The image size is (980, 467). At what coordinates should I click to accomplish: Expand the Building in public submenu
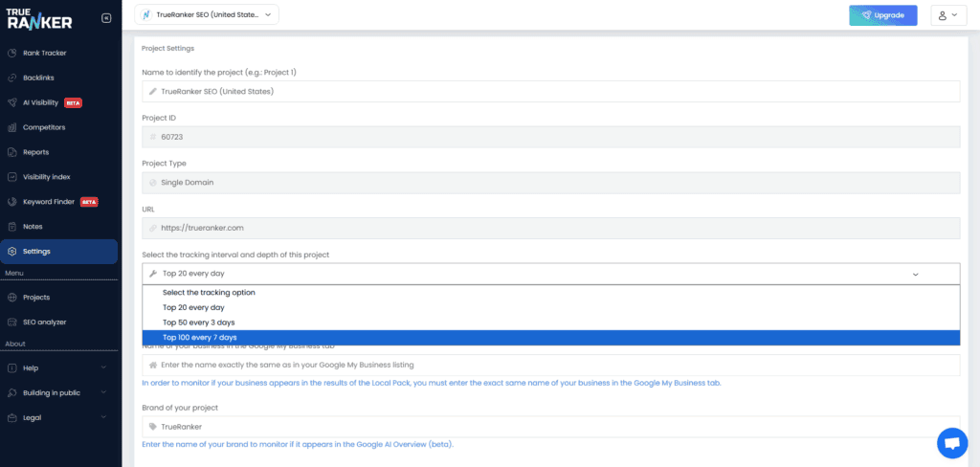point(102,392)
